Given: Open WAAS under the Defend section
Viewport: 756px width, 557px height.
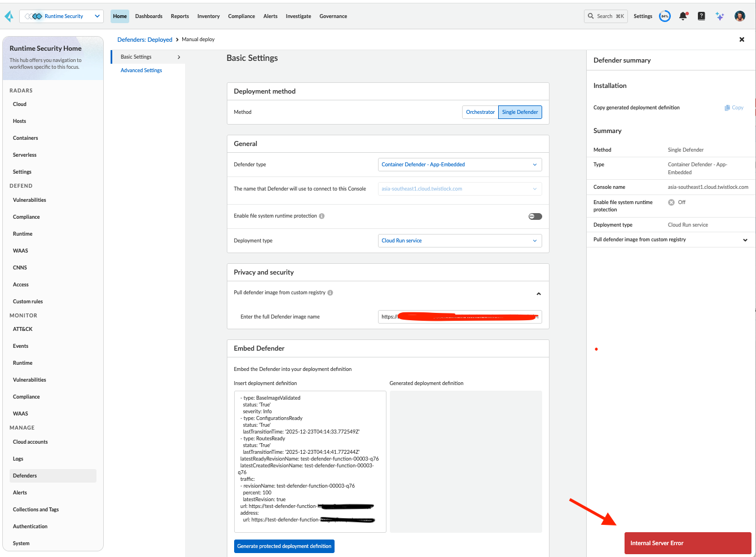Looking at the screenshot, I should [20, 251].
